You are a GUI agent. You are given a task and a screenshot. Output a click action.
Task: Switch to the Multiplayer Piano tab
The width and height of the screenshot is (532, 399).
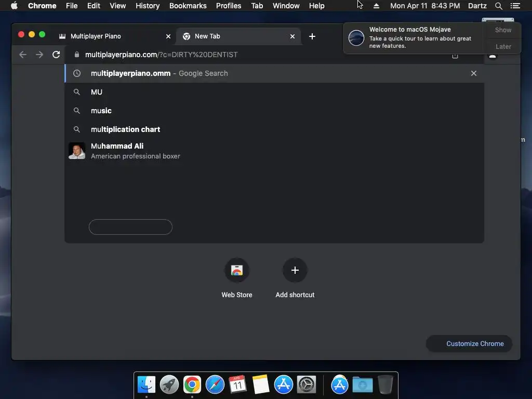click(114, 36)
